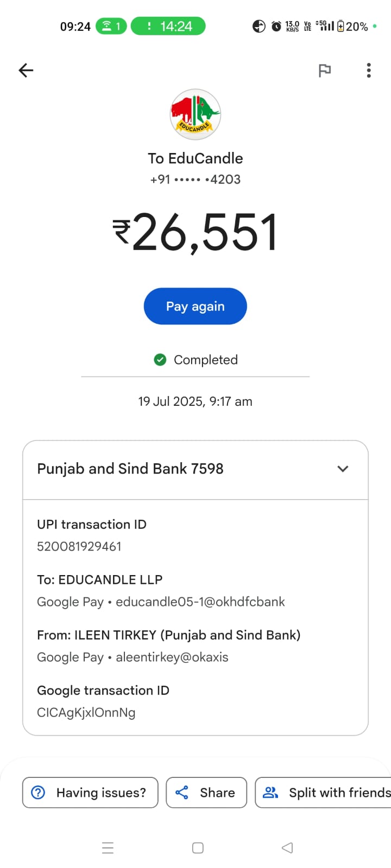Click the flag report icon
391x868 pixels.
(x=325, y=71)
